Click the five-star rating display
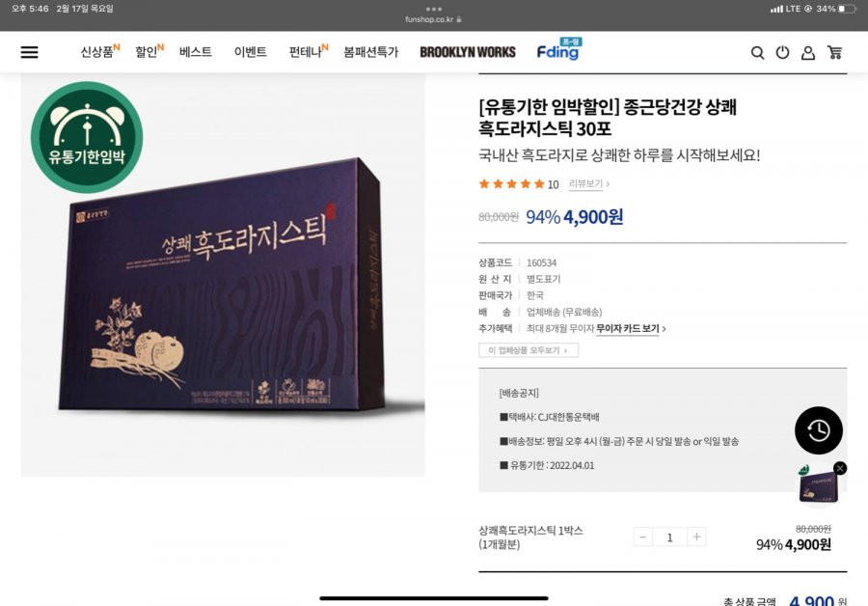Screen dimensions: 868x606 (x=512, y=184)
